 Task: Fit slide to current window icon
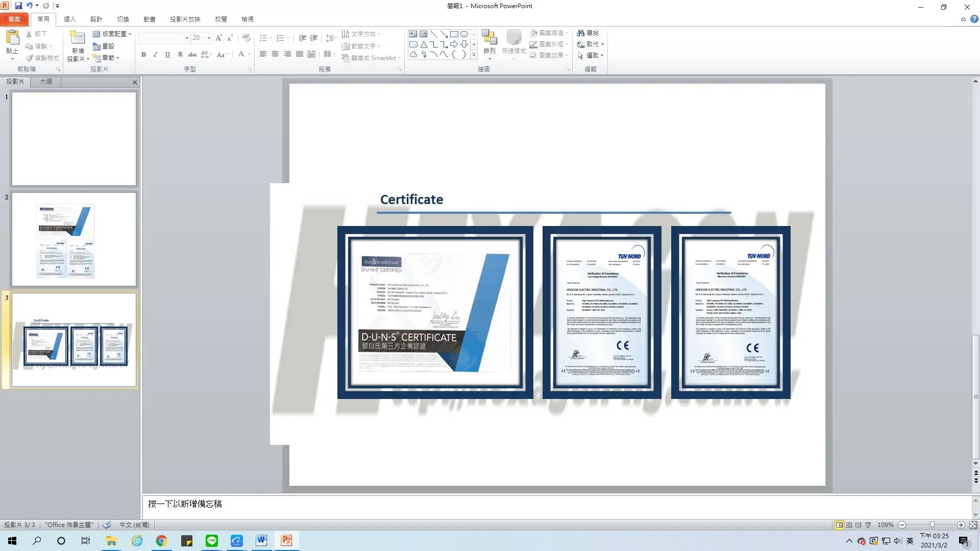973,525
